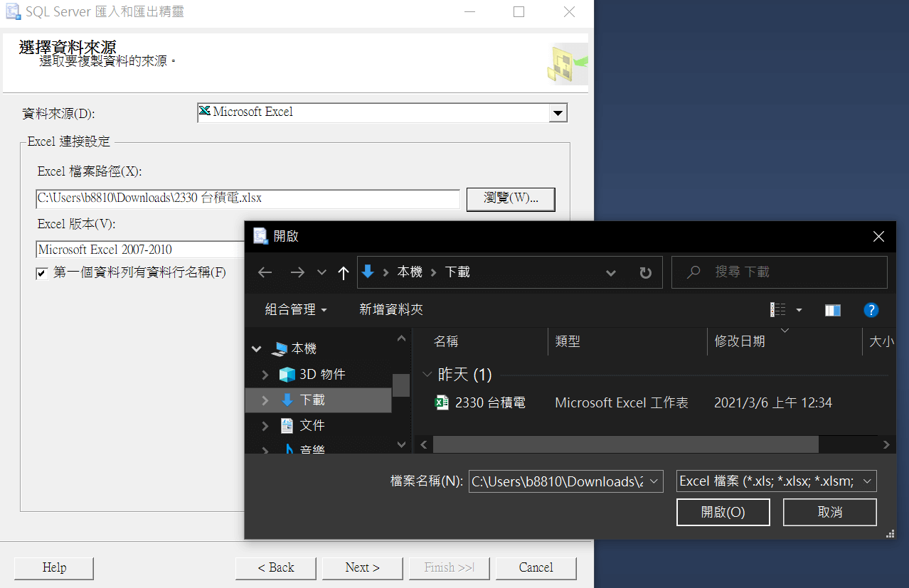Click scroll right arrow of file list
909x588 pixels.
[886, 444]
